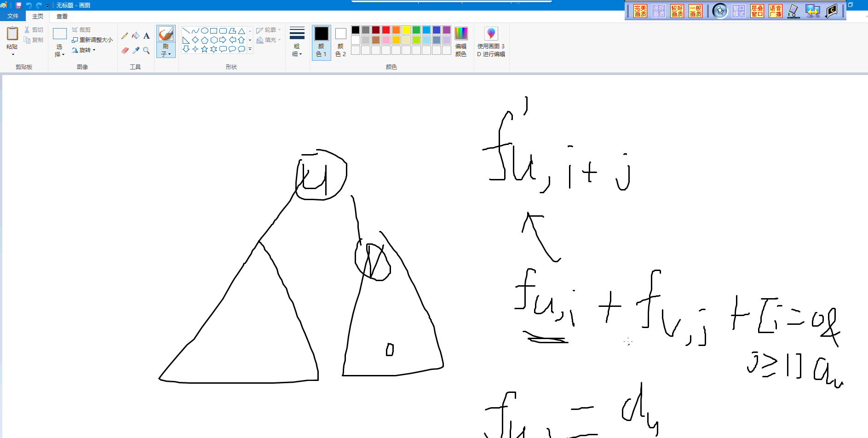Click the two-monitors transfer icon

[x=812, y=11]
